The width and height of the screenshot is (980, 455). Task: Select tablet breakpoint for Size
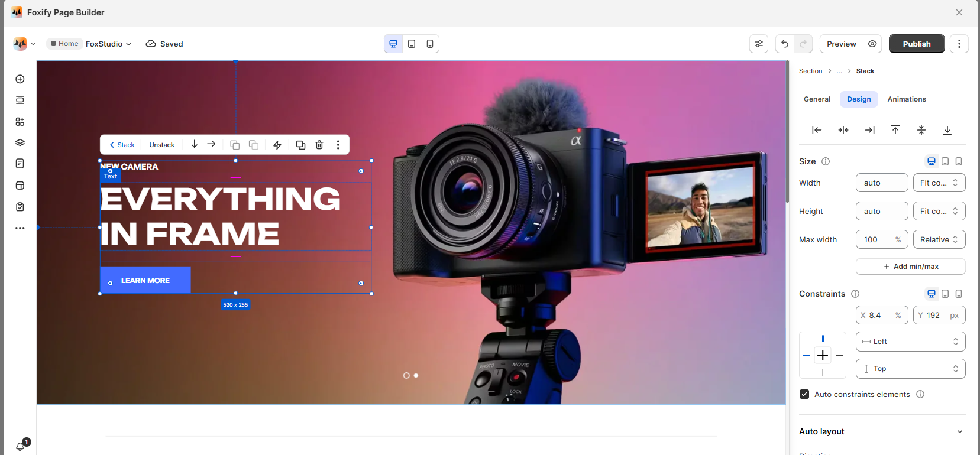point(945,161)
